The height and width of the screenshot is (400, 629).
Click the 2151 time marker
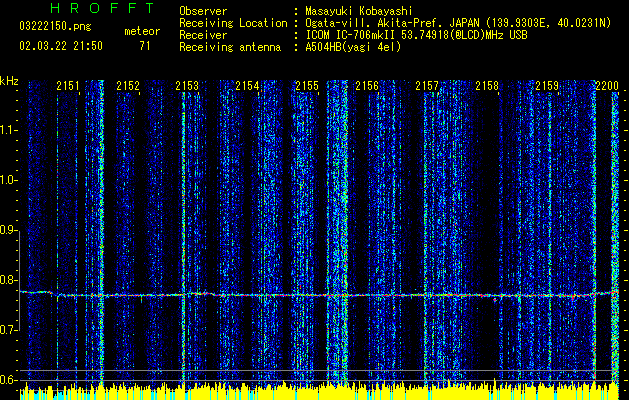(68, 86)
